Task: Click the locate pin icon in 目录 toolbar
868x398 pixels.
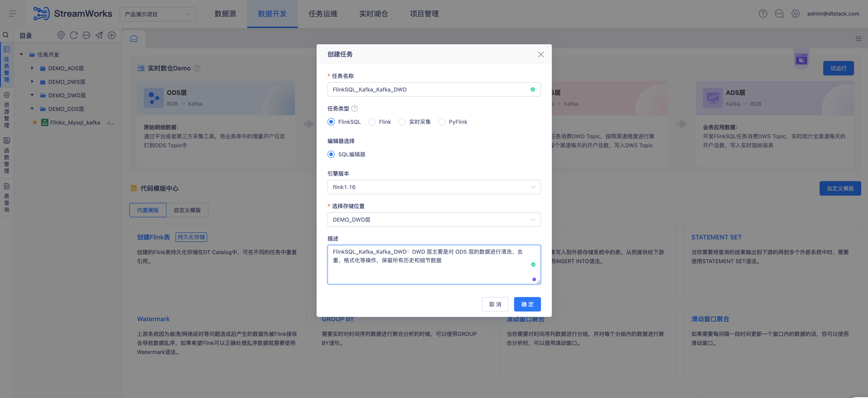Action: coord(61,35)
